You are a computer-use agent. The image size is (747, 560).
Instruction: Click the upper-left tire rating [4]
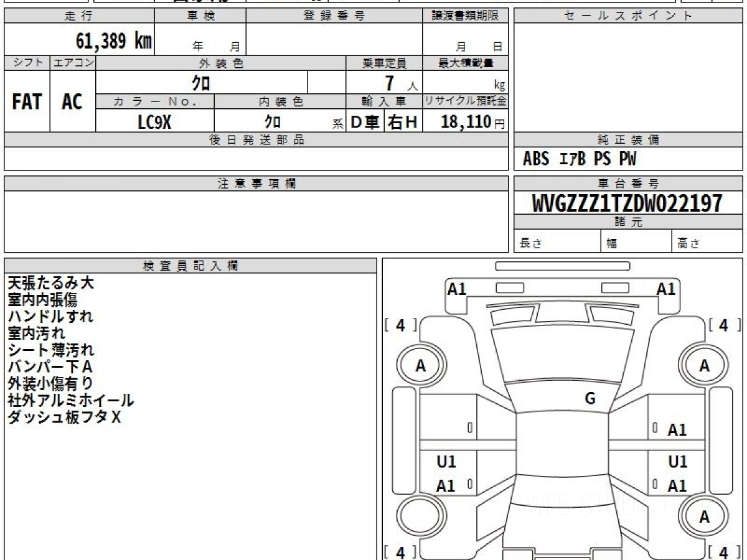(x=400, y=325)
